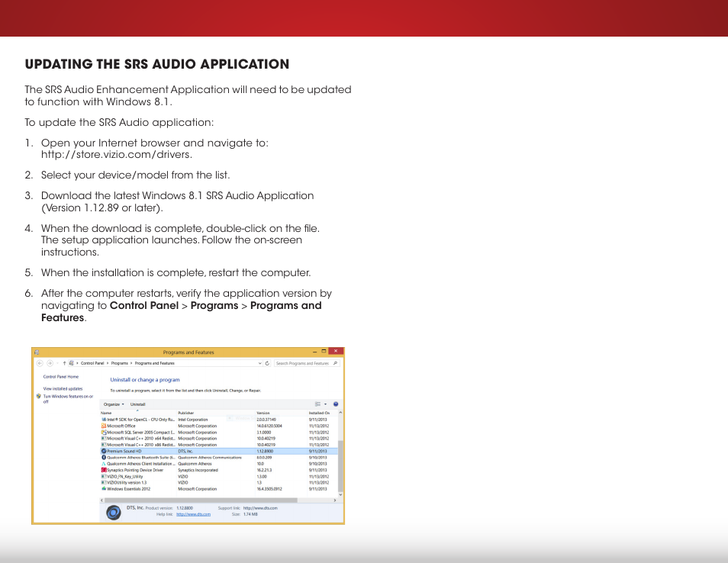This screenshot has width=728, height=563.
Task: Select Microsoft Visual C++ 2010 x86 Redistributable row
Action: tap(219, 445)
